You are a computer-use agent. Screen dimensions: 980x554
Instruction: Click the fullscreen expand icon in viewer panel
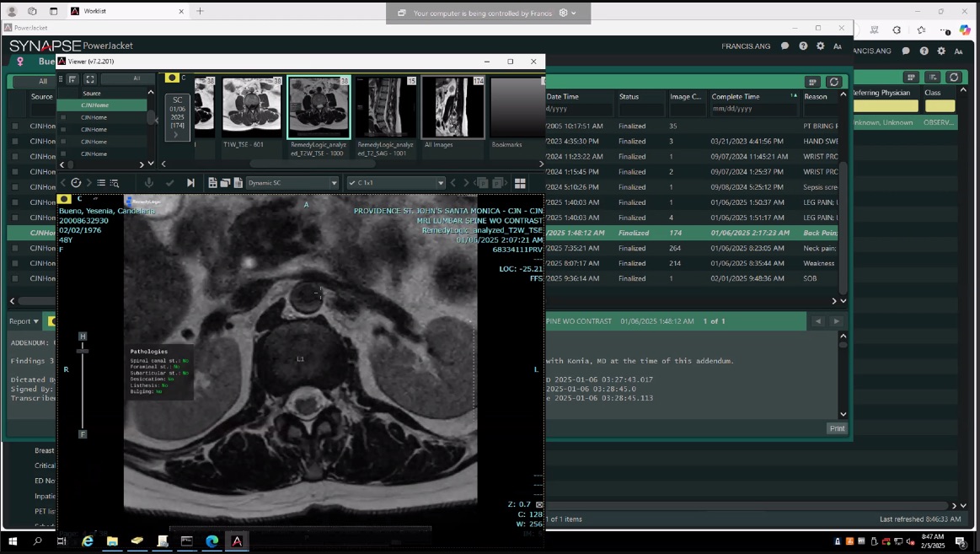[x=90, y=78]
